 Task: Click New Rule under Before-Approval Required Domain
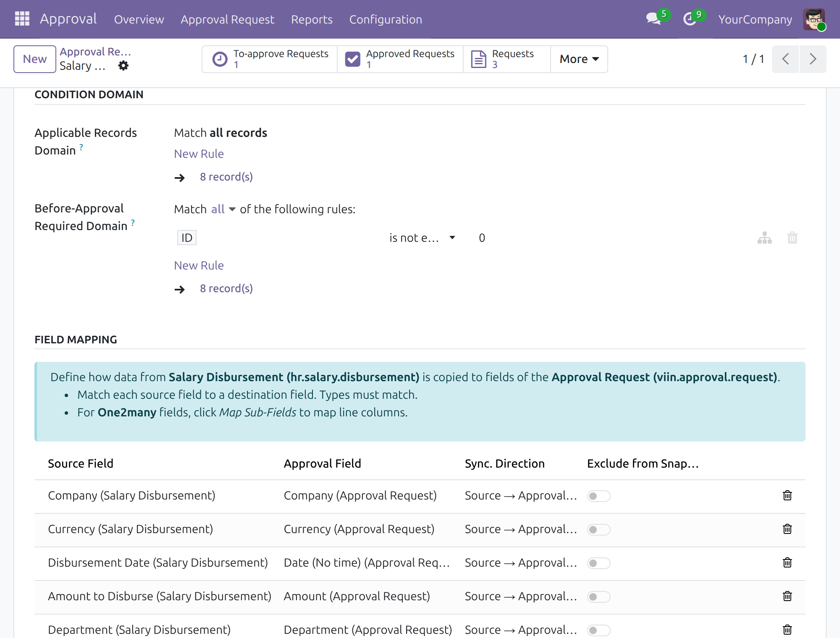pyautogui.click(x=199, y=265)
